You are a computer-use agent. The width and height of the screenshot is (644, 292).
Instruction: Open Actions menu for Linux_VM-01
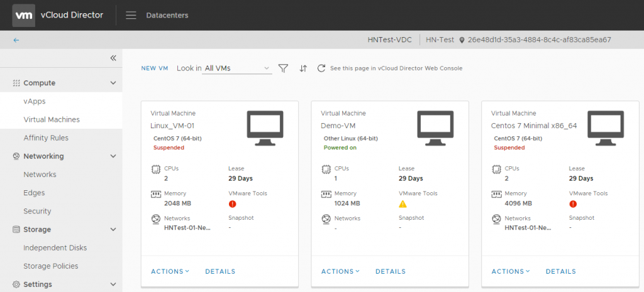(x=170, y=271)
